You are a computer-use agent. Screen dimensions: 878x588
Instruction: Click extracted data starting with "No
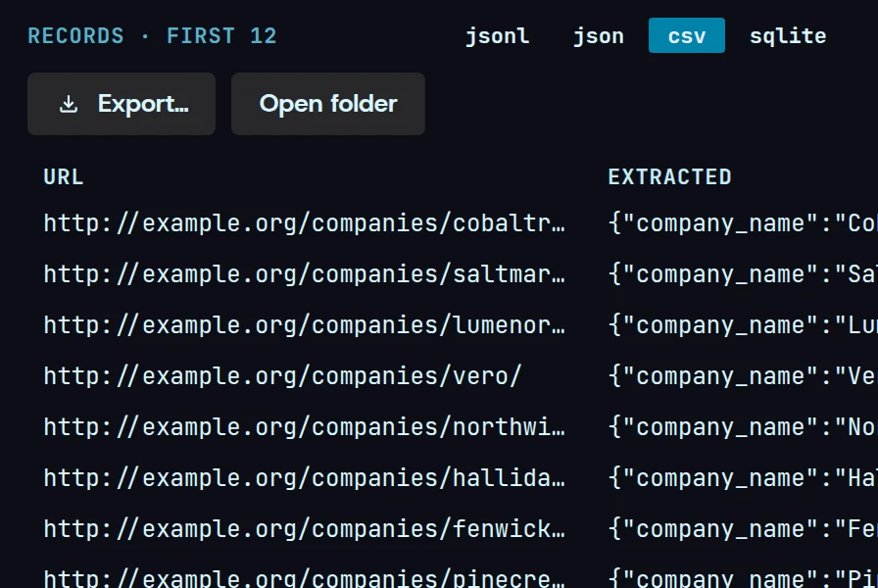click(x=743, y=427)
